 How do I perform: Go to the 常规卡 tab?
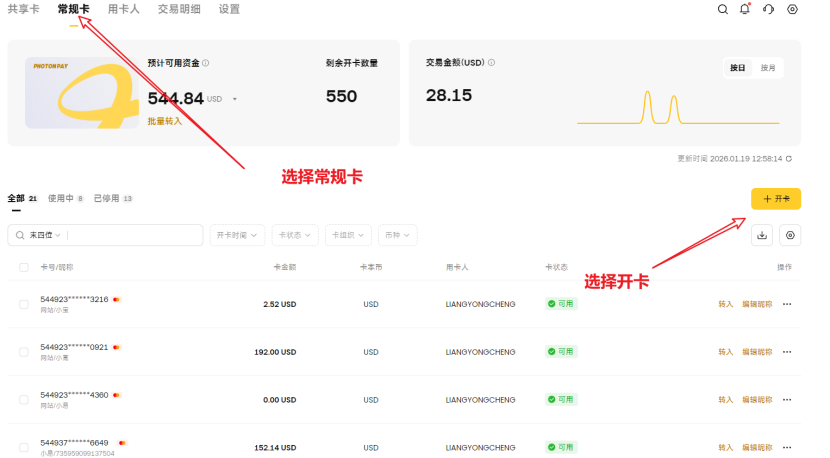(x=74, y=9)
